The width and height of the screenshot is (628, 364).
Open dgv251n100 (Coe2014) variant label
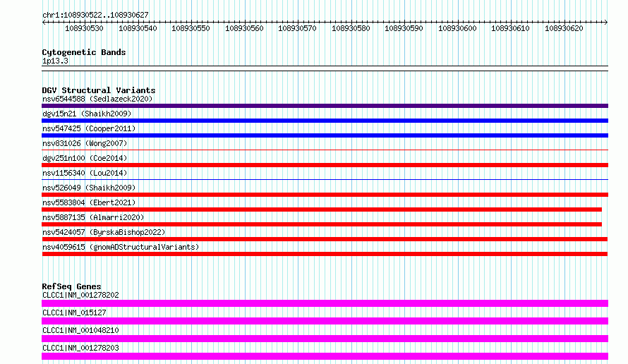point(85,158)
